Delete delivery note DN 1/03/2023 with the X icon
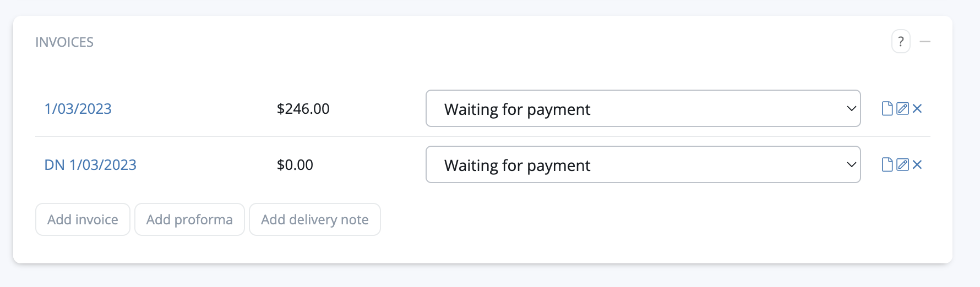The image size is (980, 287). [917, 165]
